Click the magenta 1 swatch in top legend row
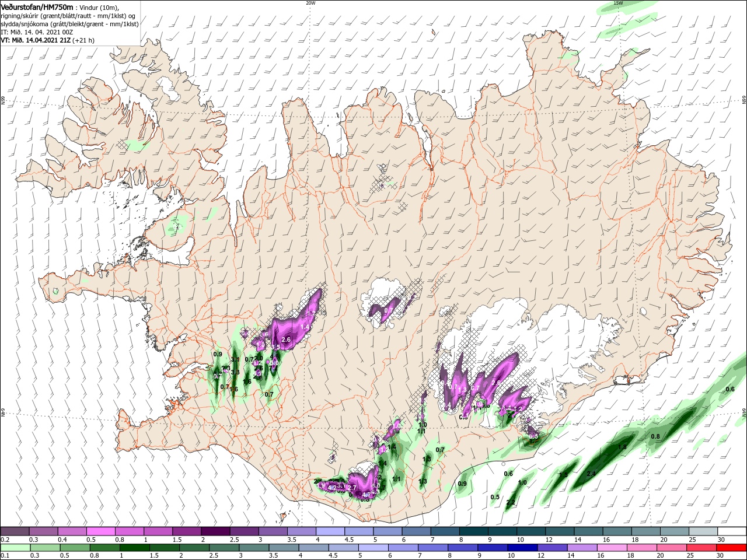The image size is (747, 560). (x=158, y=531)
